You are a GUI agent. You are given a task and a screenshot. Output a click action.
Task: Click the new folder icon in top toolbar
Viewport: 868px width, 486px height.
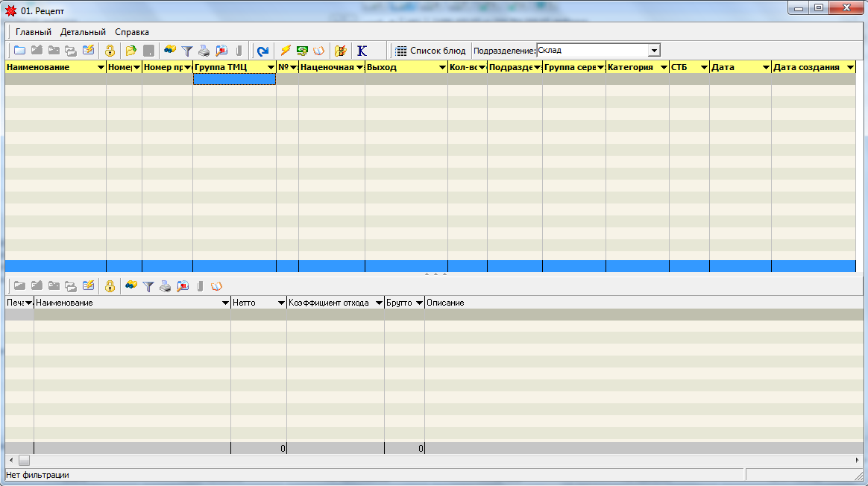19,51
